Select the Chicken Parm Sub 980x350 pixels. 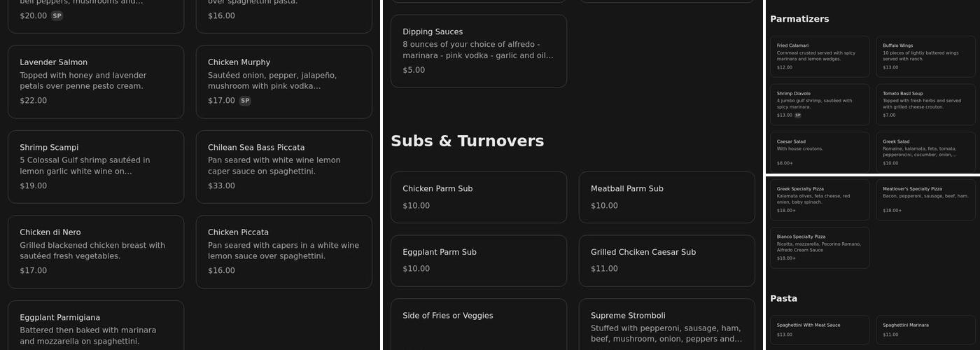pyautogui.click(x=478, y=197)
